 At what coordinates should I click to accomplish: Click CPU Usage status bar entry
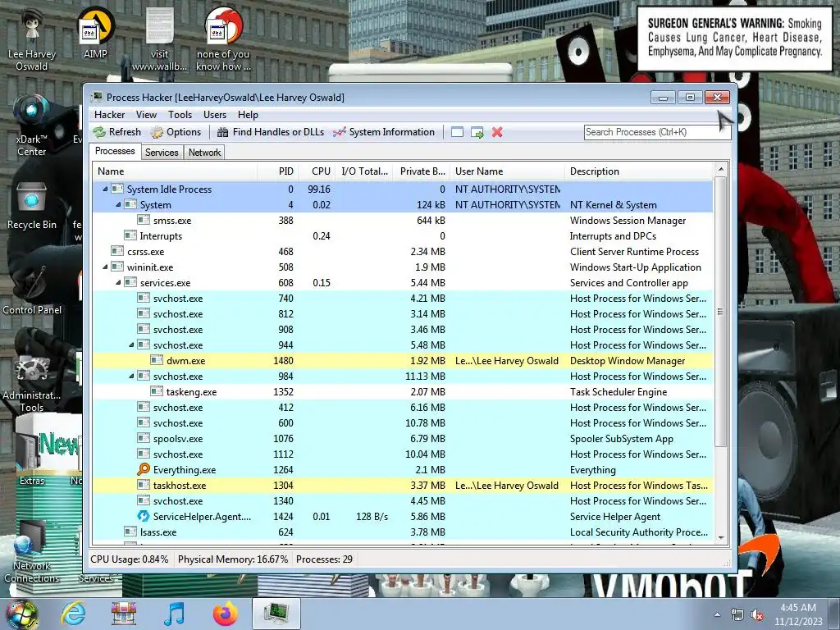pyautogui.click(x=129, y=559)
